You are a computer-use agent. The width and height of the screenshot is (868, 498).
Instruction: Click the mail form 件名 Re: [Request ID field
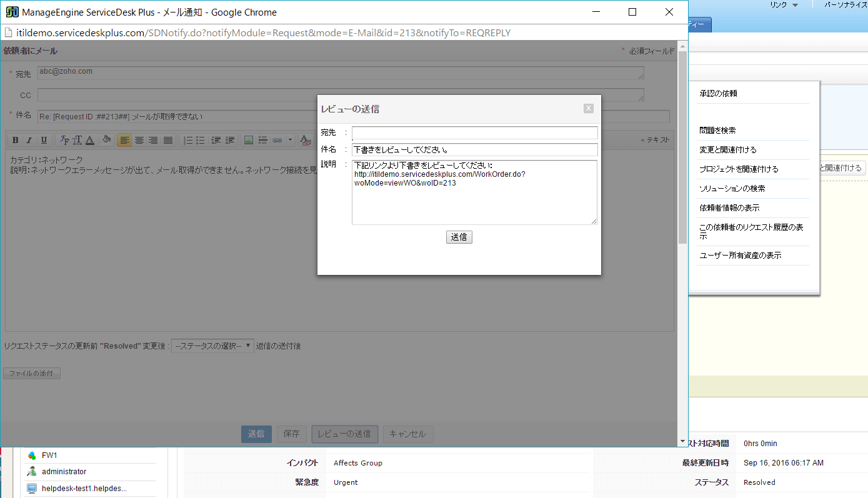tap(353, 116)
